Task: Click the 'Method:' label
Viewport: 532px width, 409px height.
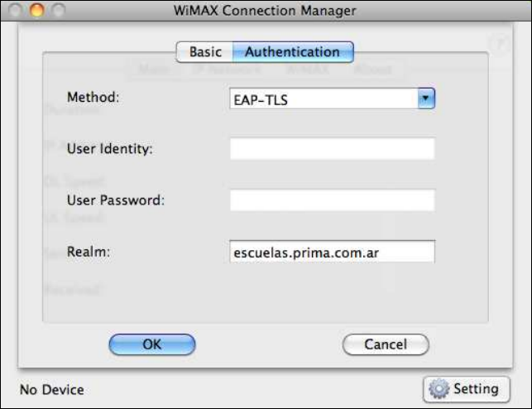Action: pos(93,98)
